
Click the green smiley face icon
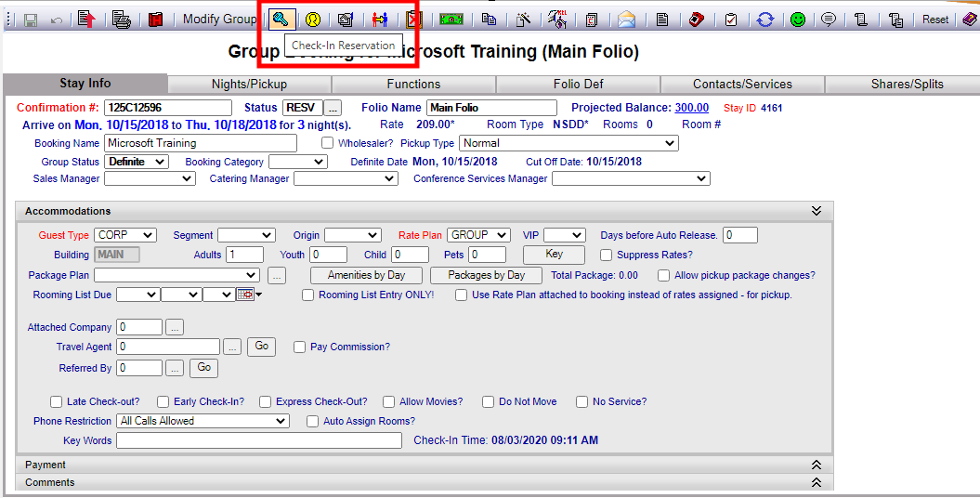[798, 19]
